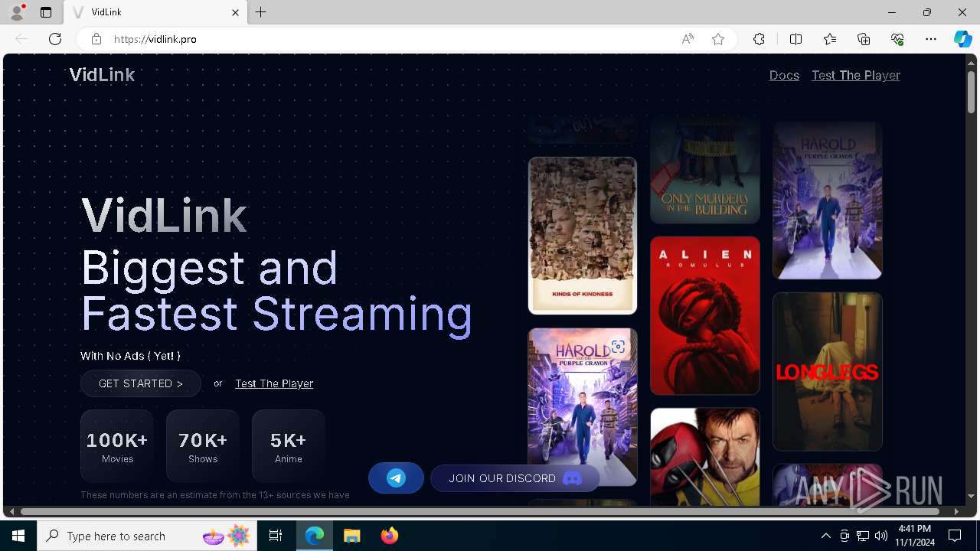Open the Extensions puzzle icon
The width and height of the screenshot is (980, 551).
click(x=759, y=39)
